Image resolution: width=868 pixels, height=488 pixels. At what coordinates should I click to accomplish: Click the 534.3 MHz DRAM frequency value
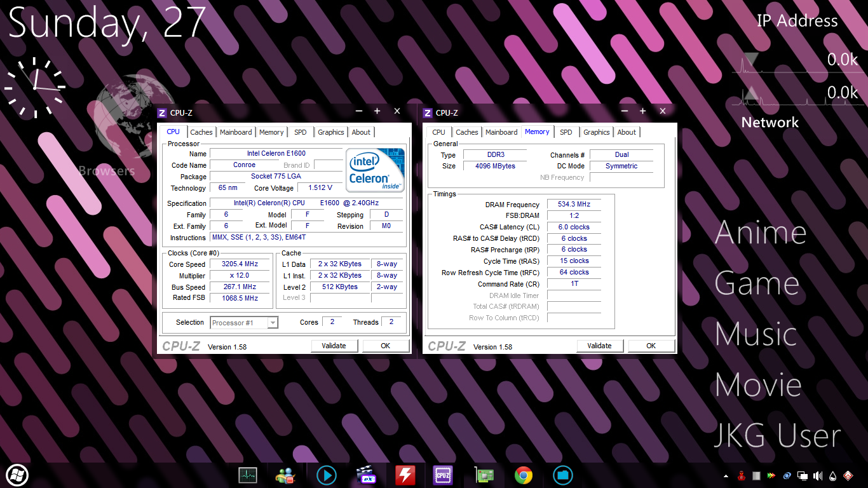(x=574, y=204)
